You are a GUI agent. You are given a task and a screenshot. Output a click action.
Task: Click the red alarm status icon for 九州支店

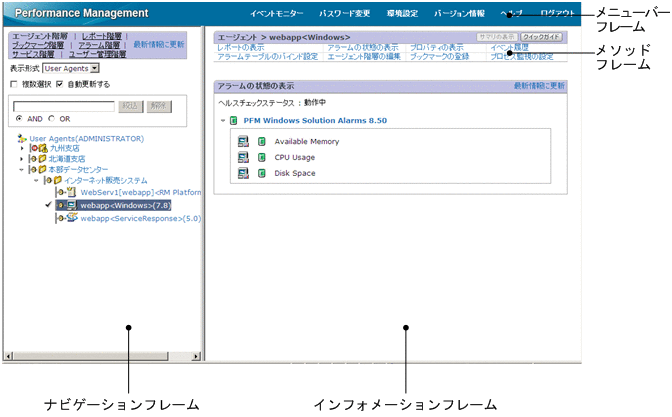coord(35,148)
